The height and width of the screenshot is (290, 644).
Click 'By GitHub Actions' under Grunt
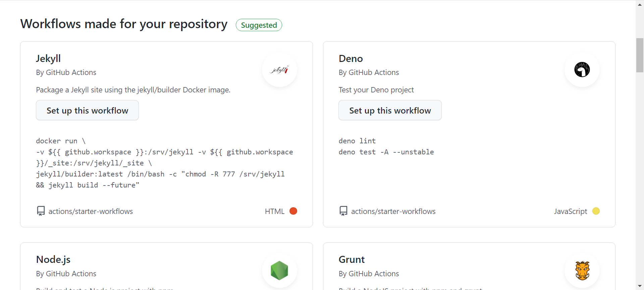click(369, 274)
